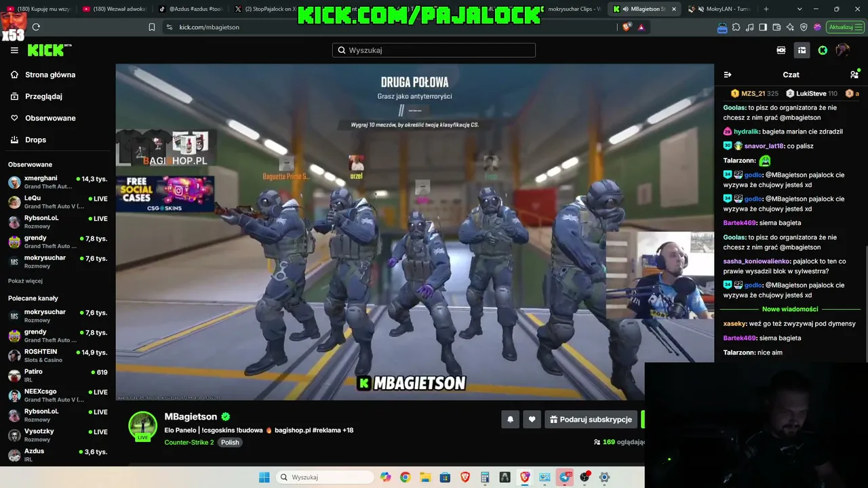Toggle theatre mode layout icon
The height and width of the screenshot is (488, 868).
[x=802, y=50]
